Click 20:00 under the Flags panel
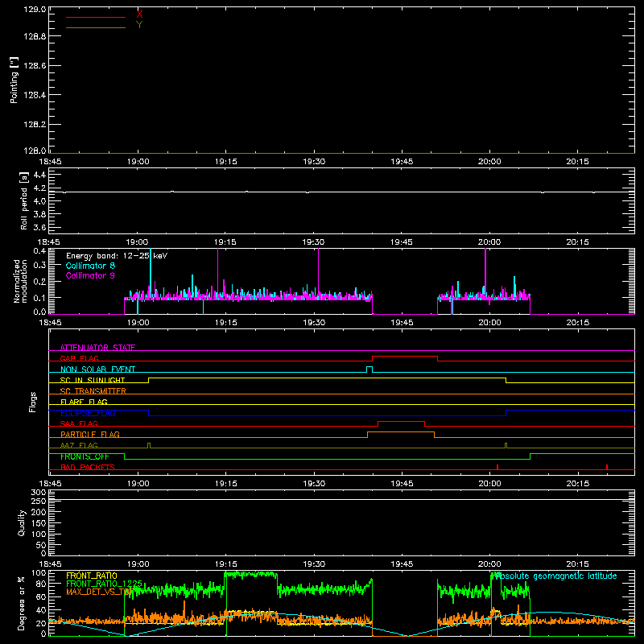The image size is (644, 644). tap(489, 484)
